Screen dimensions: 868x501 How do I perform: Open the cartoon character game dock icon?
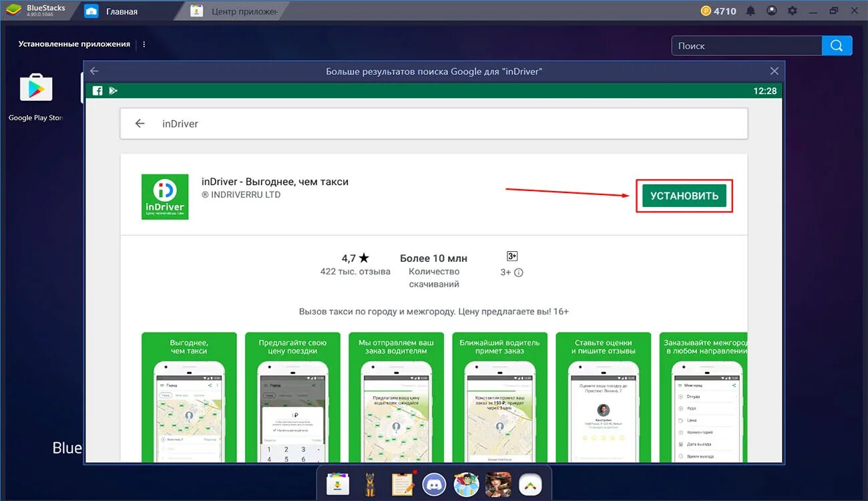pyautogui.click(x=466, y=484)
